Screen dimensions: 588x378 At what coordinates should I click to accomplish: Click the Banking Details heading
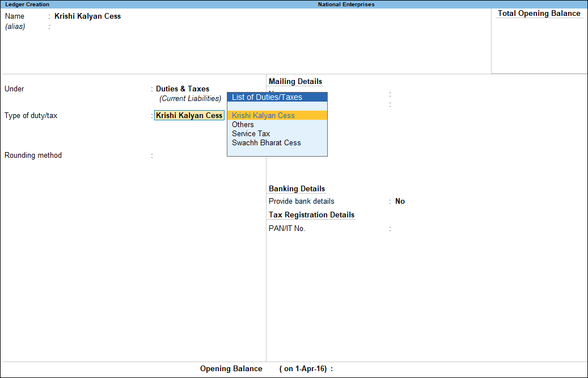[x=297, y=189]
